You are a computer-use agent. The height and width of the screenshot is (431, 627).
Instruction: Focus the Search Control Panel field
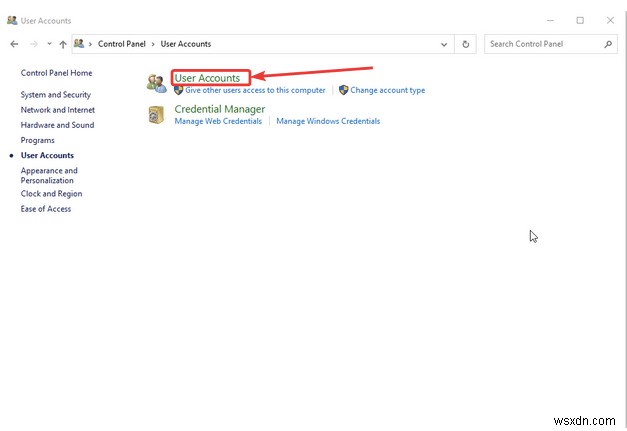tap(550, 44)
